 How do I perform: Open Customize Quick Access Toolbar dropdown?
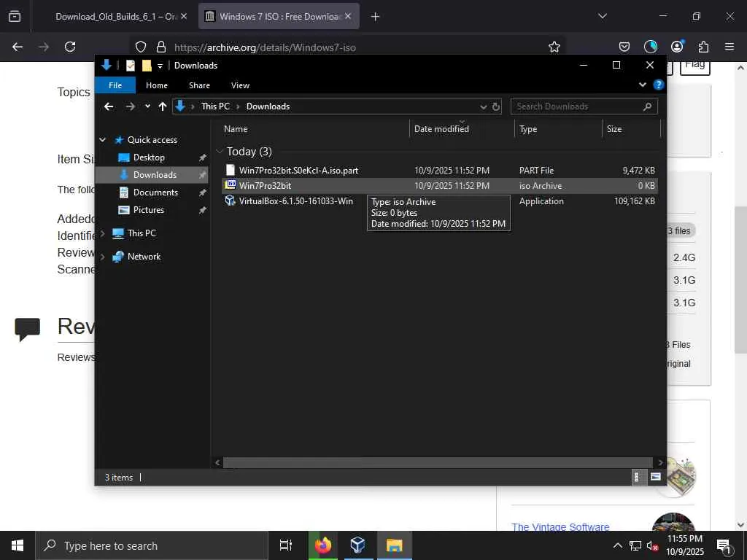(160, 66)
